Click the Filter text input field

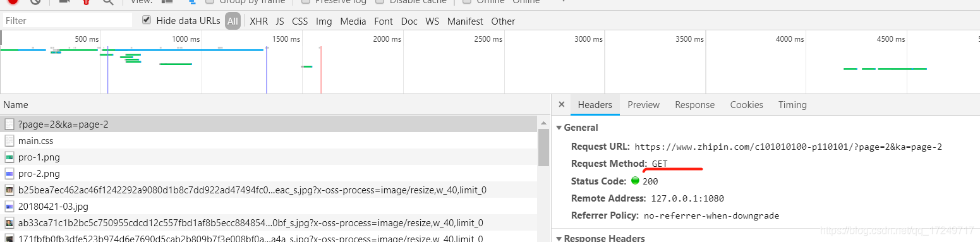point(68,21)
